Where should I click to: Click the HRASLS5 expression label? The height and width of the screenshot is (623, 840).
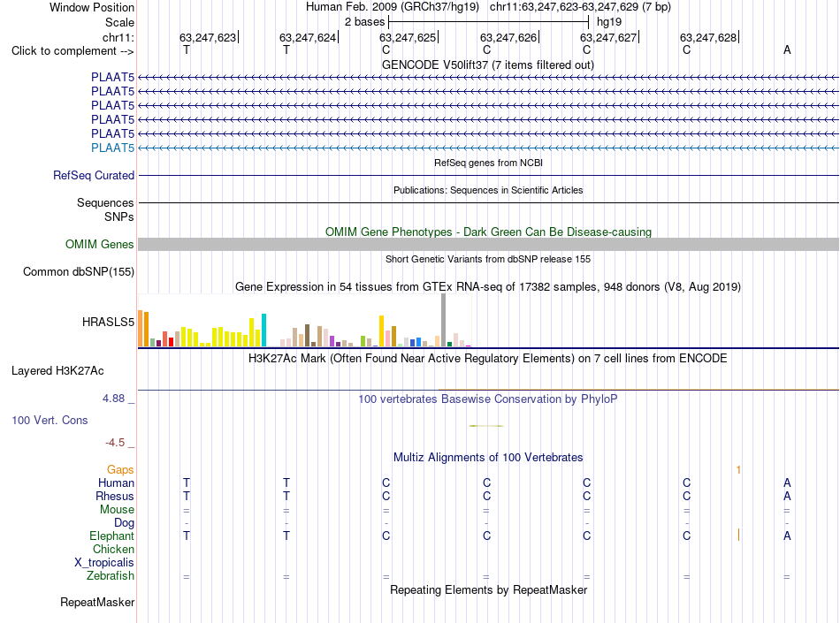(108, 323)
